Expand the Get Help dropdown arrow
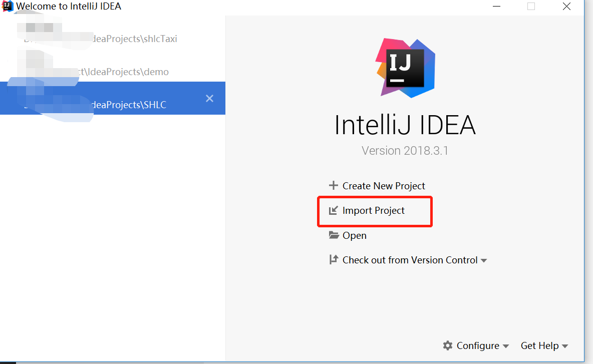The image size is (593, 364). pyautogui.click(x=565, y=346)
